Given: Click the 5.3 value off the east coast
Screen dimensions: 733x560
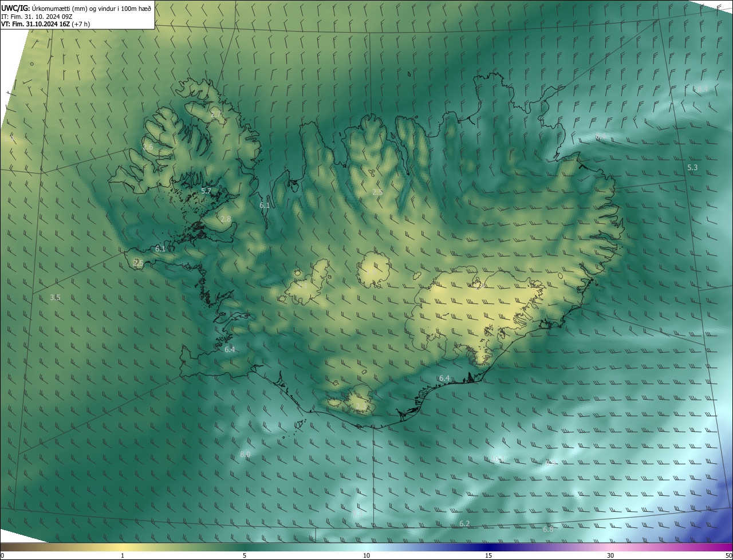Looking at the screenshot, I should click(692, 168).
